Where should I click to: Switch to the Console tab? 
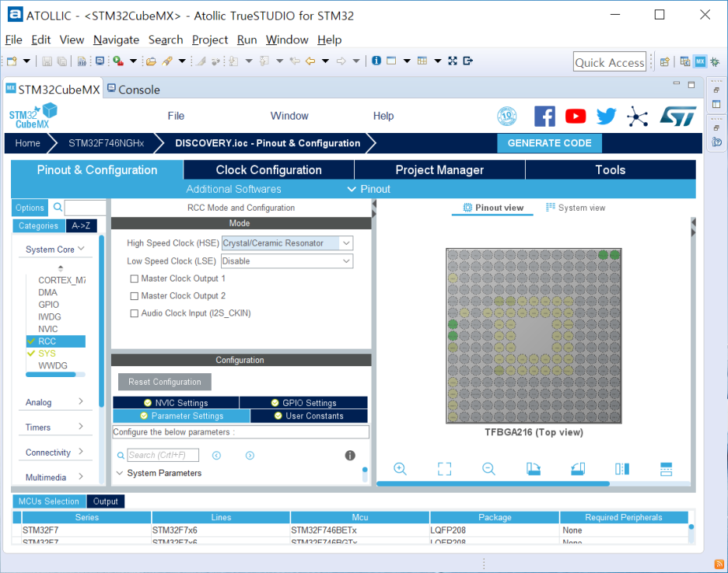click(134, 89)
